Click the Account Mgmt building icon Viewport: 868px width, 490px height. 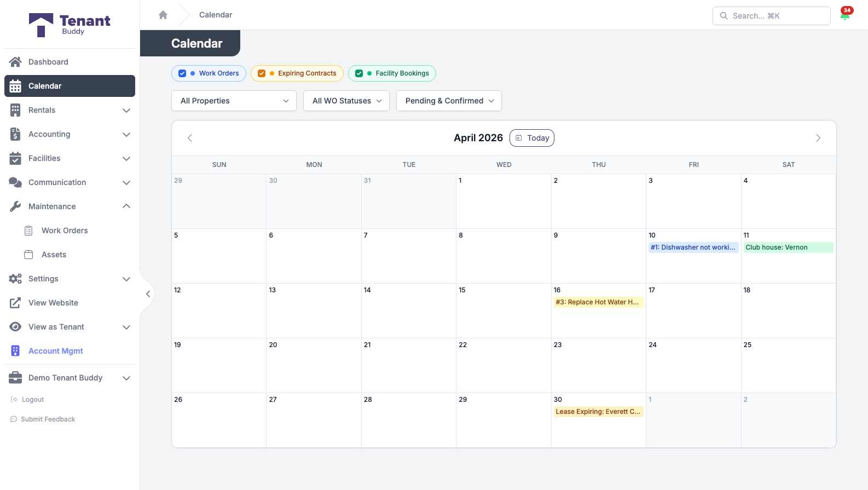point(15,351)
